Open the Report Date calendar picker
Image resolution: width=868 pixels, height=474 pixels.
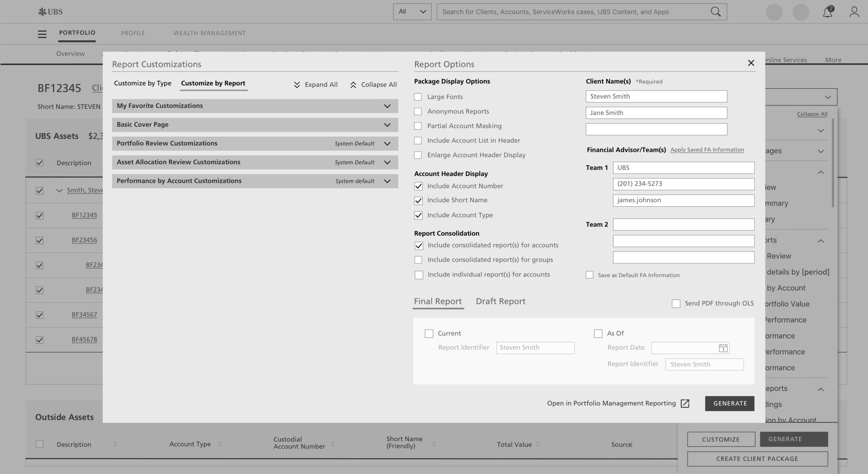[723, 348]
